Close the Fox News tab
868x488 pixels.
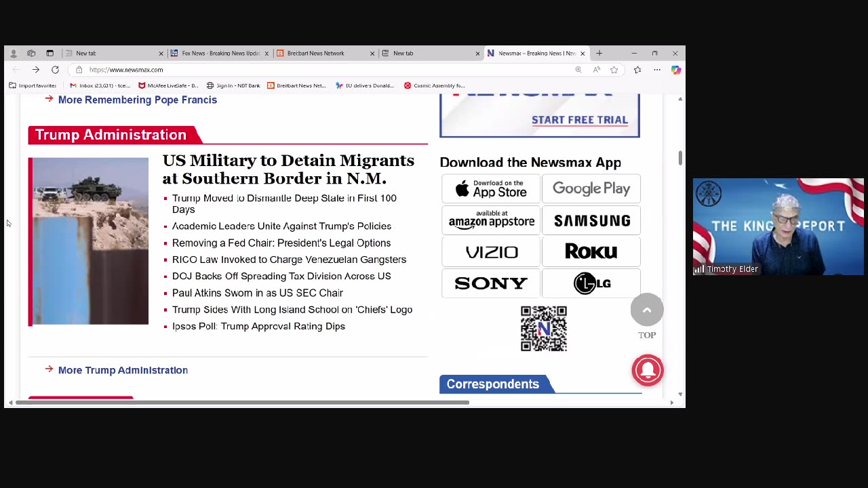click(x=267, y=53)
